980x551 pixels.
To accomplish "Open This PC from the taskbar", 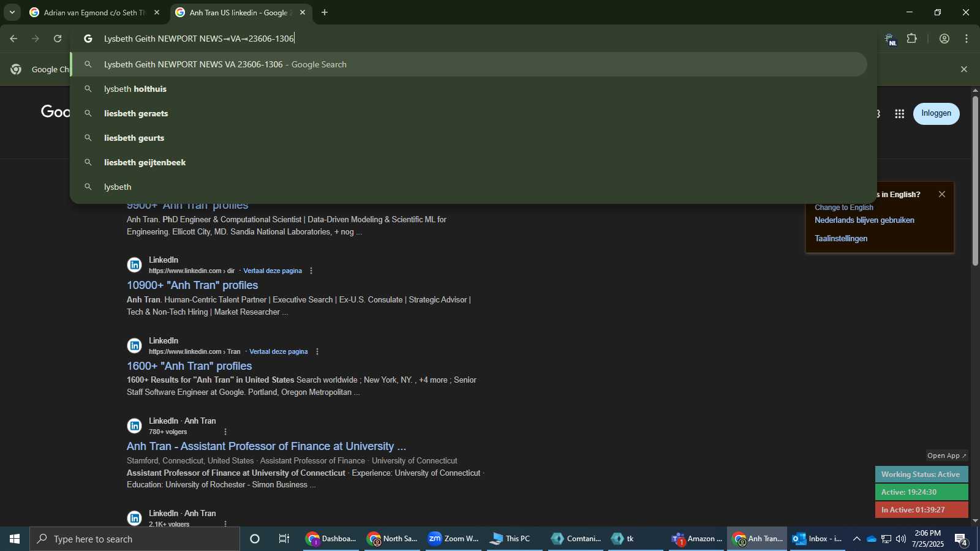I will [x=514, y=539].
